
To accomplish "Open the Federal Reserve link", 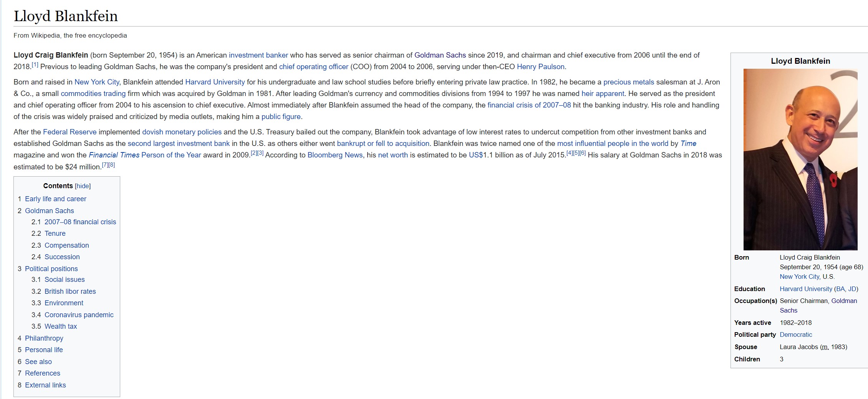I will click(70, 132).
